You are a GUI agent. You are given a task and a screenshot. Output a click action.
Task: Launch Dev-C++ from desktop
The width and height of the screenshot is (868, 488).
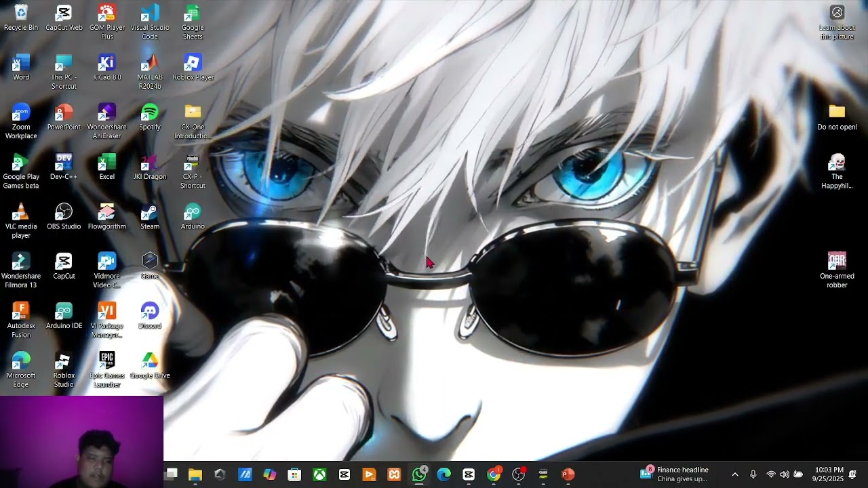pyautogui.click(x=64, y=167)
